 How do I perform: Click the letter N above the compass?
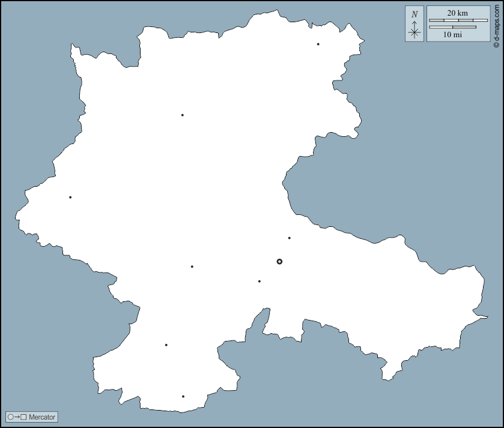coord(414,14)
